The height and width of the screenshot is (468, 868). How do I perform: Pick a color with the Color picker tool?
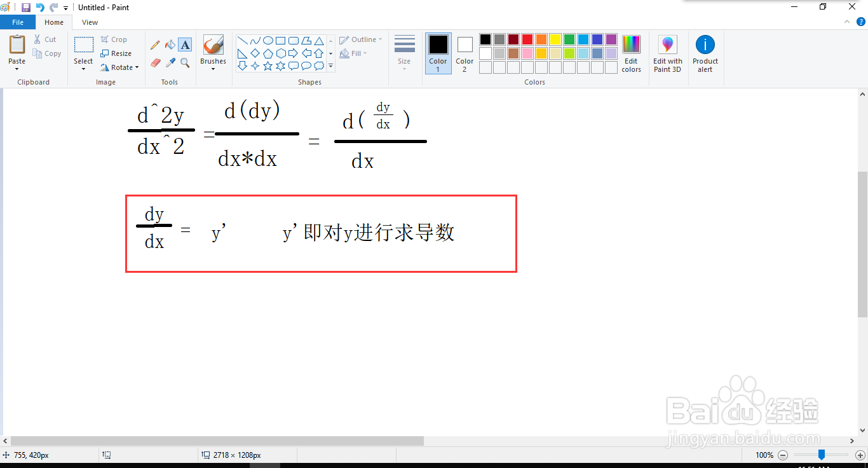point(169,63)
